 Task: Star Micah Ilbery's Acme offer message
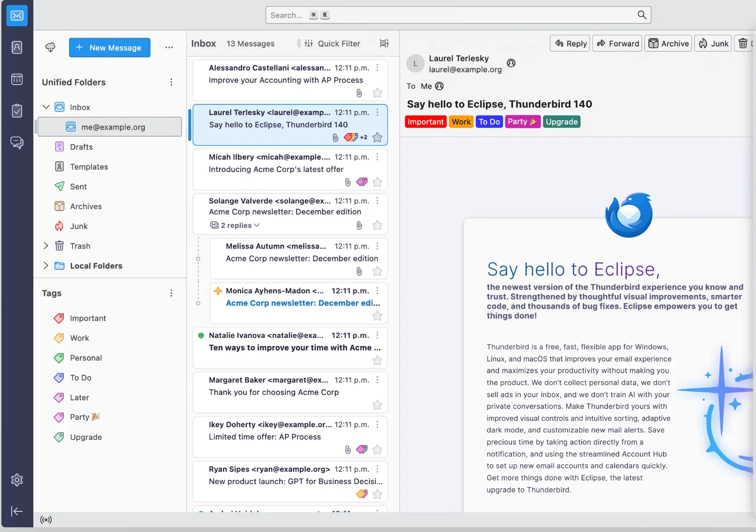coord(377,182)
